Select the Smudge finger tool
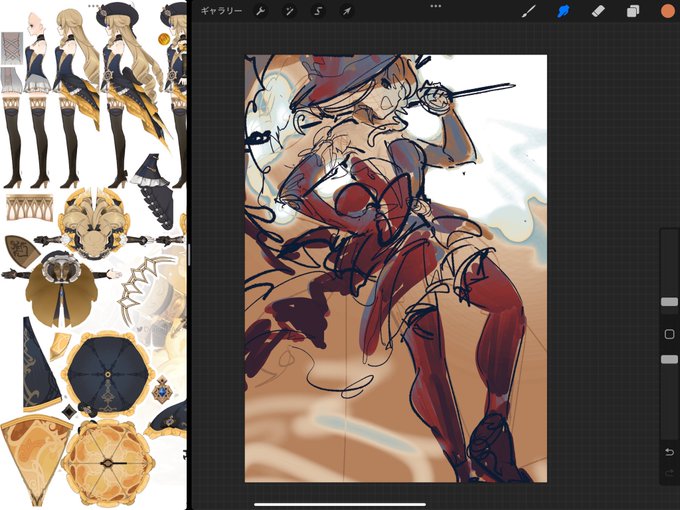 pos(563,11)
